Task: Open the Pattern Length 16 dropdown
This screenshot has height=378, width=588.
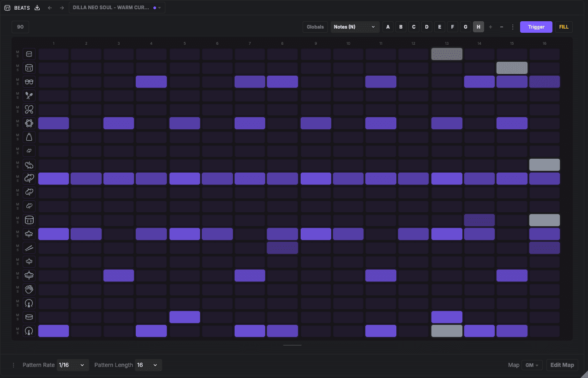Action: (148, 365)
